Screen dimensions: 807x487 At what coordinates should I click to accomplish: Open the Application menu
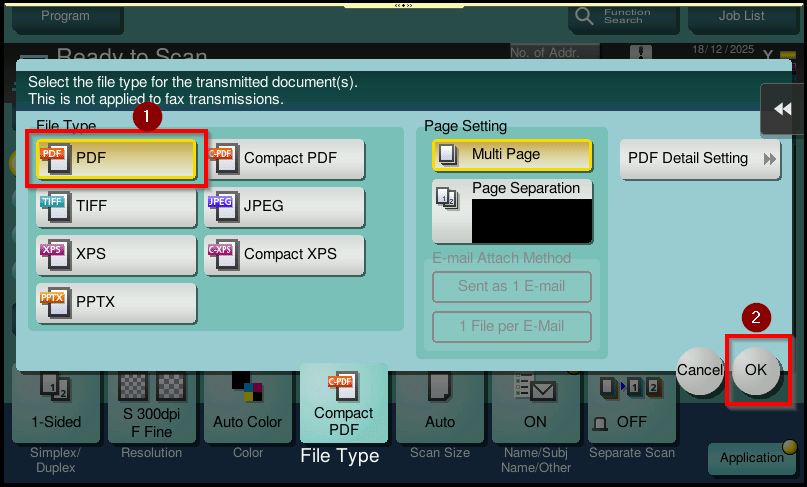(x=753, y=458)
